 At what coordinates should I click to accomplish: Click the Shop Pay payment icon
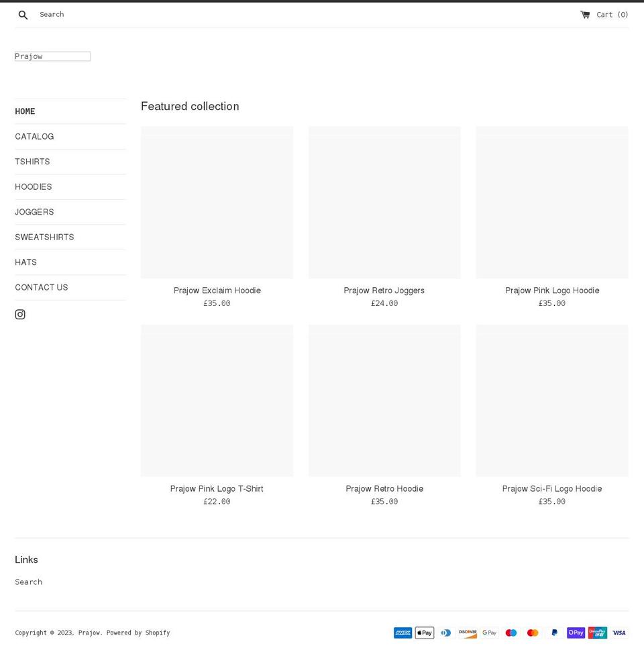(x=576, y=633)
